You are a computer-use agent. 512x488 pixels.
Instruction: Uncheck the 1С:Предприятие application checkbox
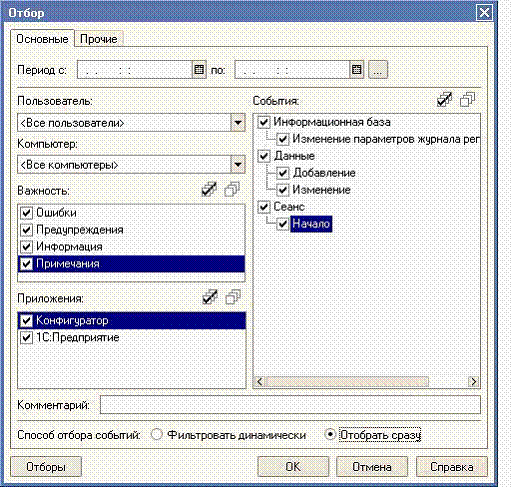[26, 337]
